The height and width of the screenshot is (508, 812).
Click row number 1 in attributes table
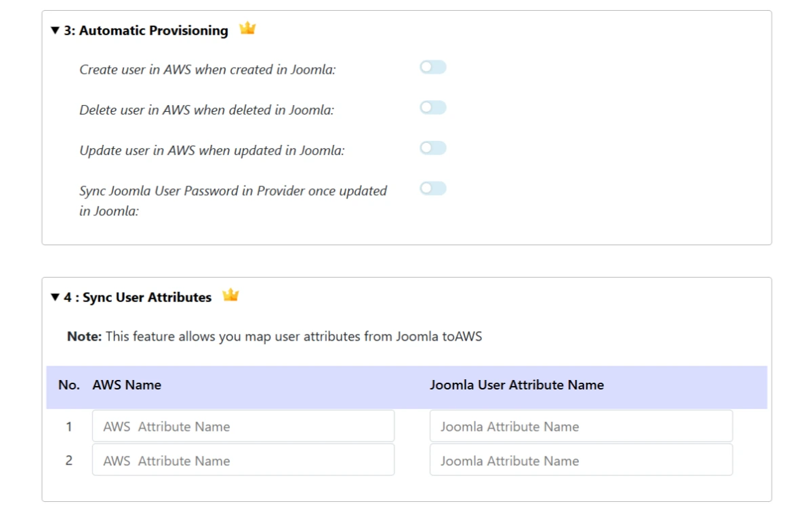69,427
